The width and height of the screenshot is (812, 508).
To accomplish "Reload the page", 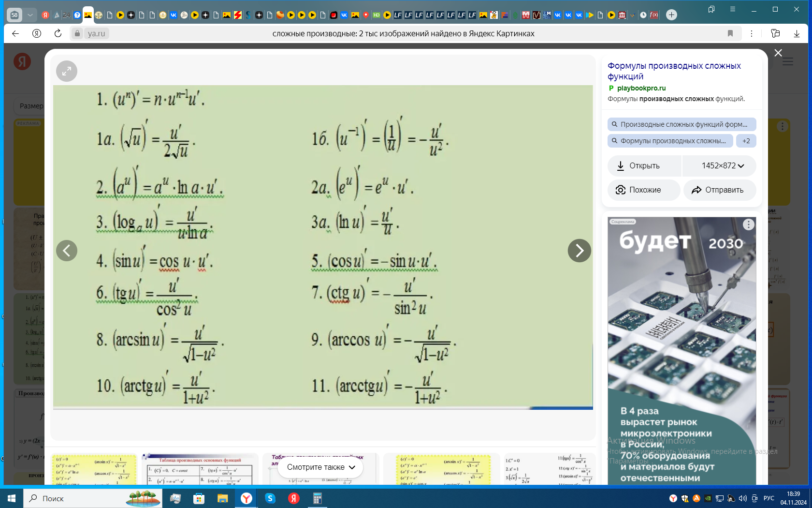I will tap(58, 33).
